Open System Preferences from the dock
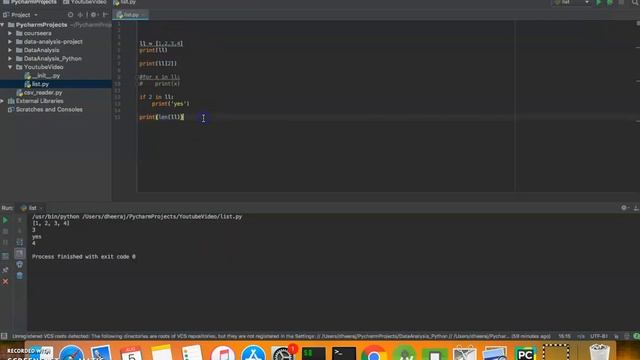 (283, 353)
